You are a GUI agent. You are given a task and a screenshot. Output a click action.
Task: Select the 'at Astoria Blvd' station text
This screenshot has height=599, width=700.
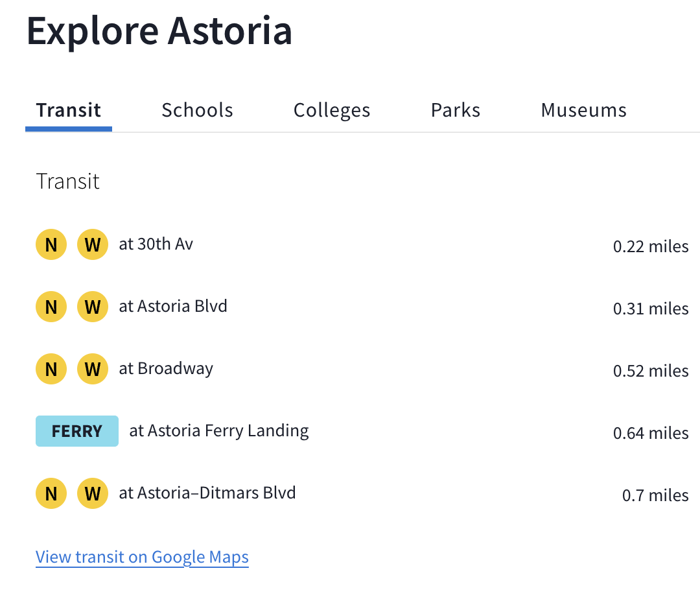click(x=173, y=306)
